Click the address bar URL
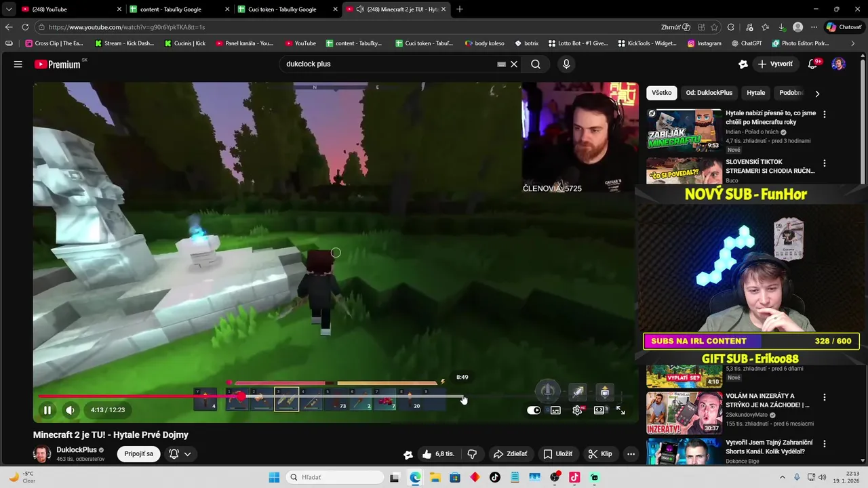 127,27
